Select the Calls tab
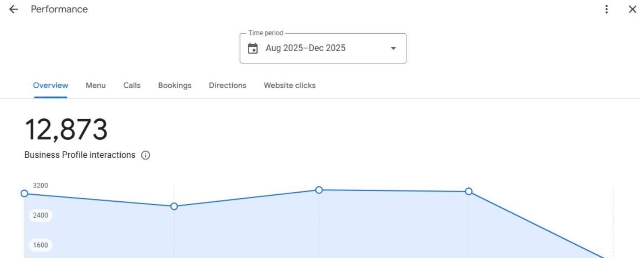This screenshot has height=258, width=644. (132, 85)
